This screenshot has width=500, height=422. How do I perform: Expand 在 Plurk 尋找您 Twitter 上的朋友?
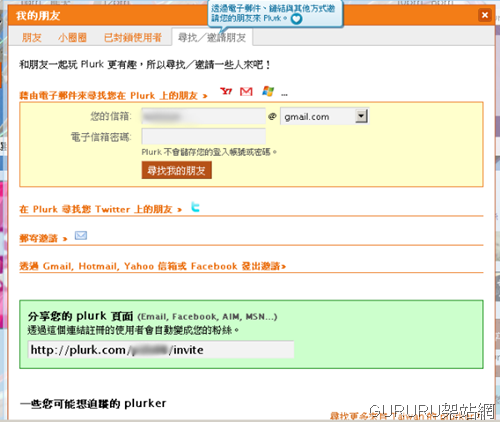point(100,209)
